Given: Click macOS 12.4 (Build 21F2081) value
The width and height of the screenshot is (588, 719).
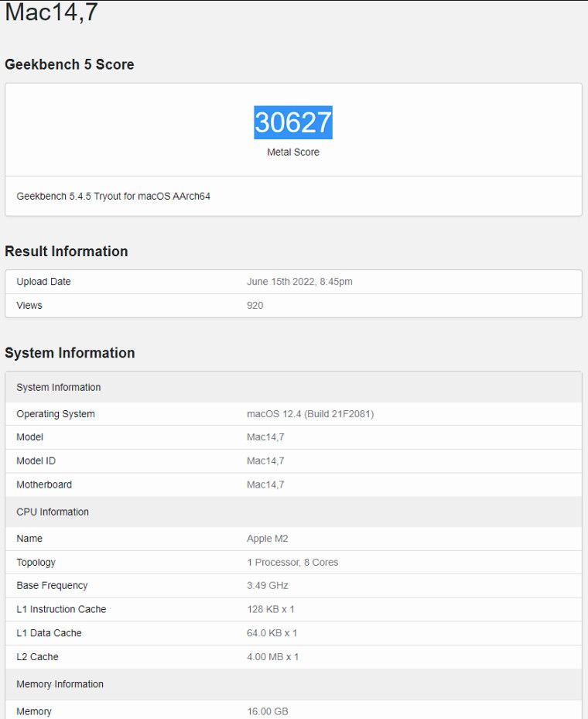Looking at the screenshot, I should point(310,414).
